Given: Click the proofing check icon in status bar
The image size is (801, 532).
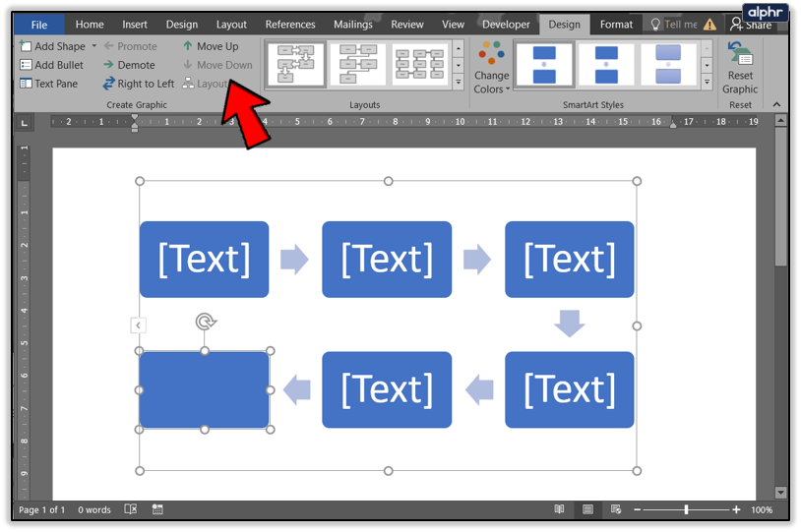Looking at the screenshot, I should [x=131, y=509].
